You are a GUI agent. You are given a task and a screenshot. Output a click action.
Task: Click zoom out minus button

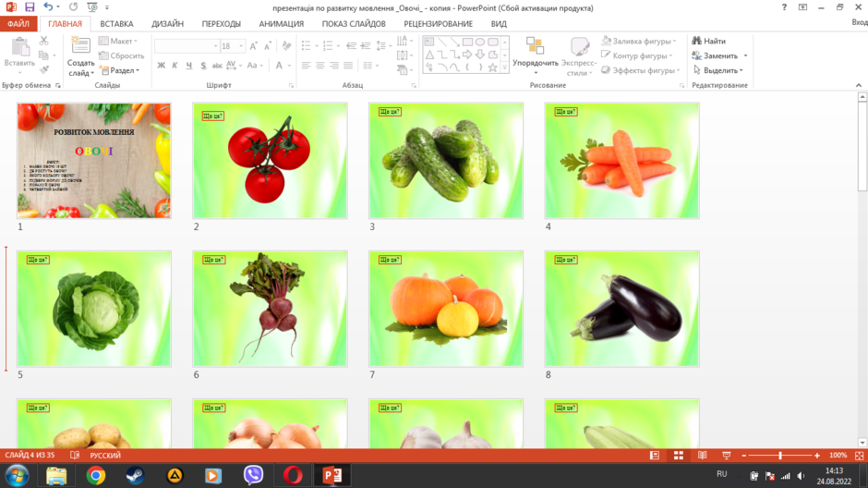click(744, 456)
